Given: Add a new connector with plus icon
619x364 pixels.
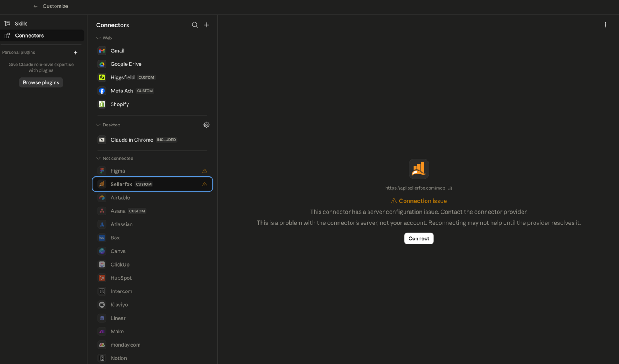Looking at the screenshot, I should tap(207, 25).
